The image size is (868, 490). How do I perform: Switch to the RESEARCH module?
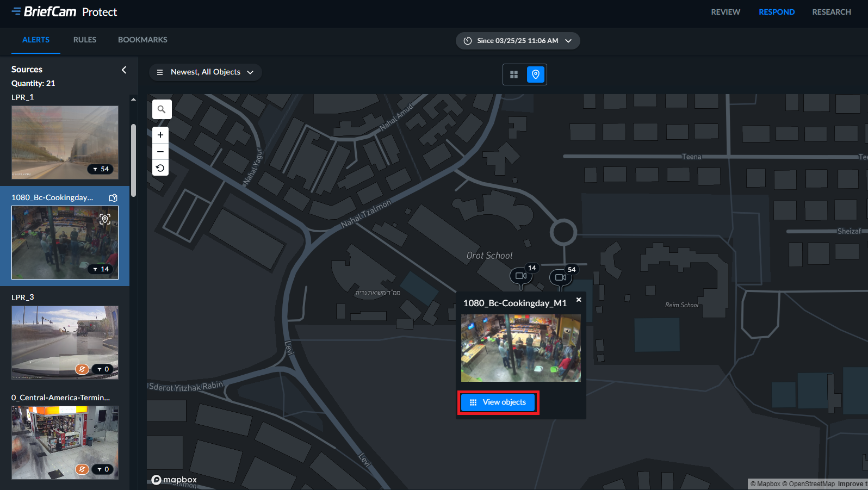tap(832, 12)
